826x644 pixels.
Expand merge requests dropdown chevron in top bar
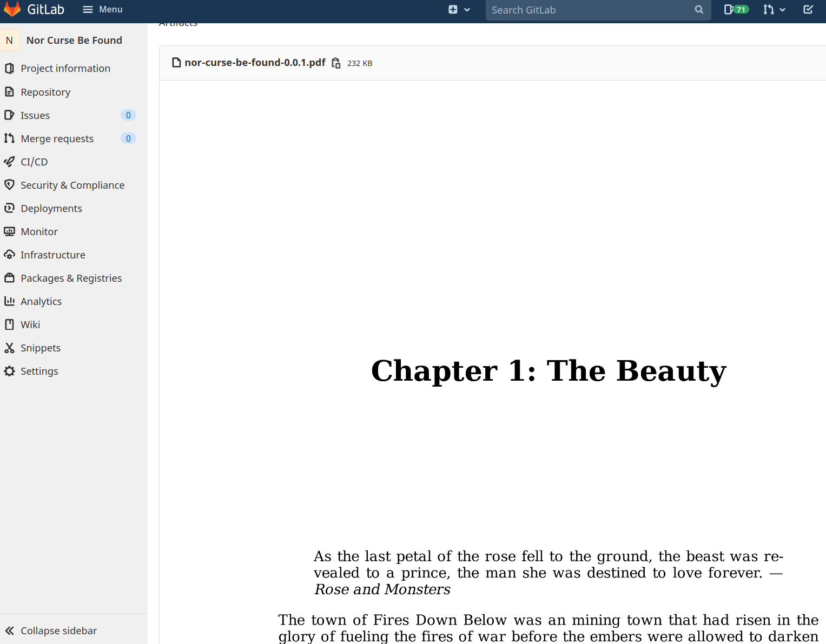(782, 10)
